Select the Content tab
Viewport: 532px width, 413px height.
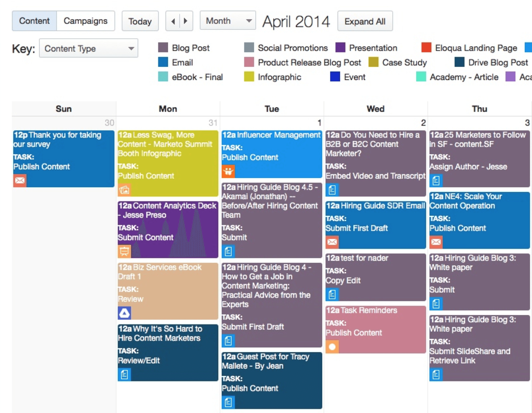(x=34, y=20)
